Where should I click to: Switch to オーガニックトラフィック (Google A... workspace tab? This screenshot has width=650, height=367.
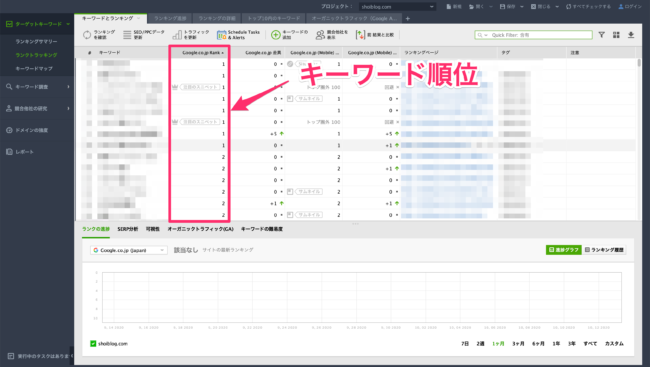[x=354, y=18]
